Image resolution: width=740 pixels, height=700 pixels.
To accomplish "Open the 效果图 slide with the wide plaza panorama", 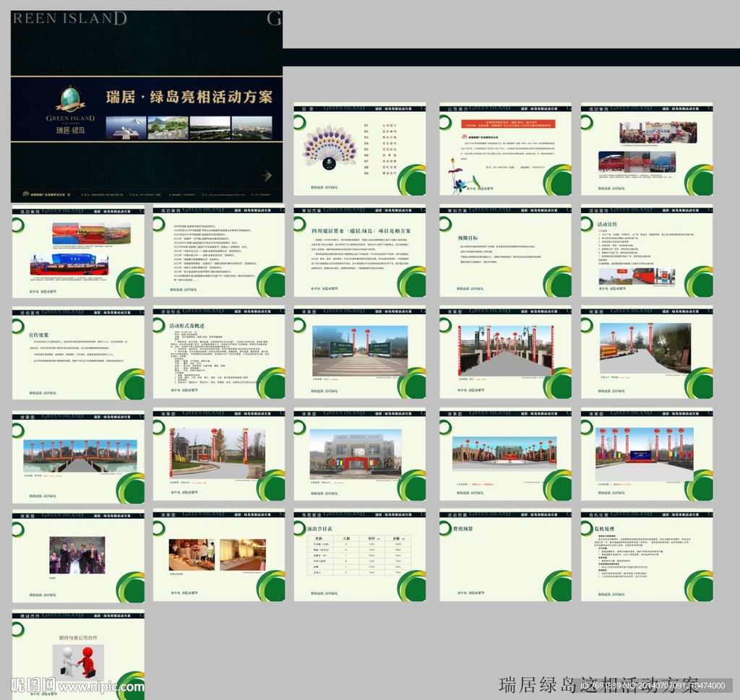I will 505,455.
